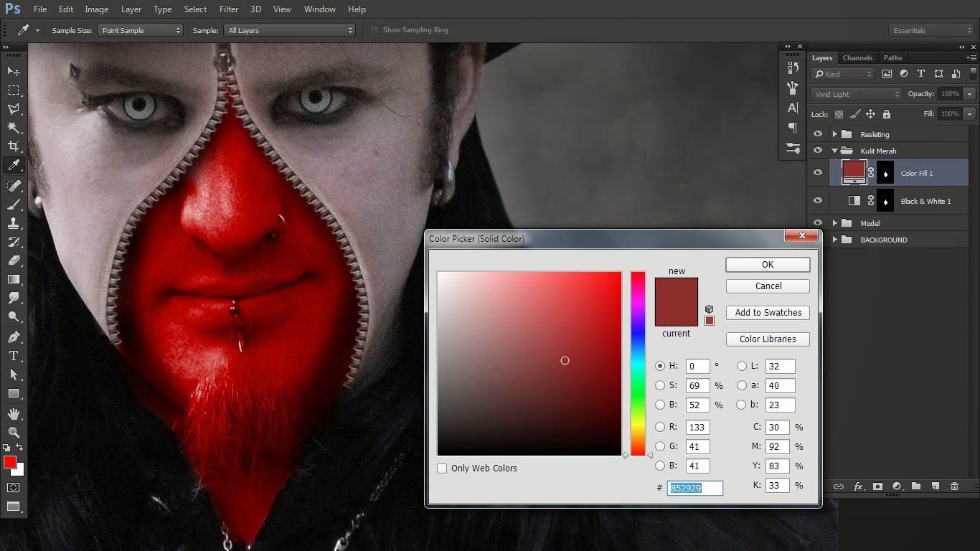This screenshot has height=551, width=980.
Task: Click Cancel in Color Picker
Action: click(768, 286)
